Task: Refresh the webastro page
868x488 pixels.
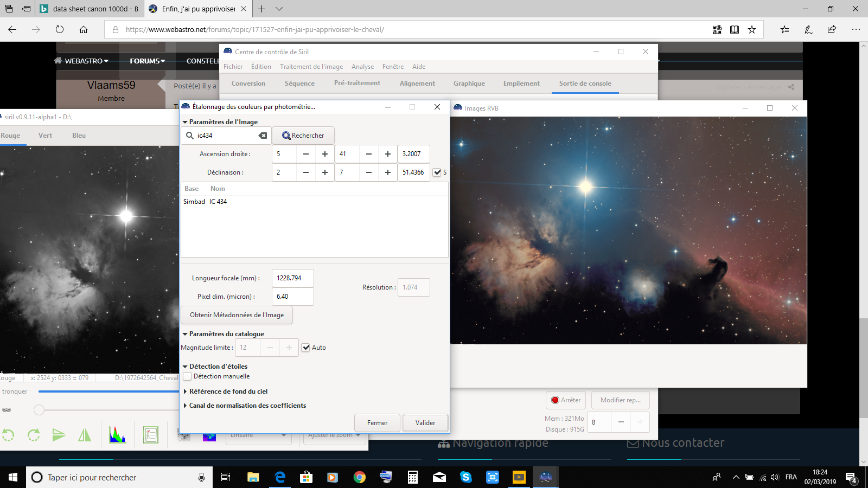Action: point(60,30)
